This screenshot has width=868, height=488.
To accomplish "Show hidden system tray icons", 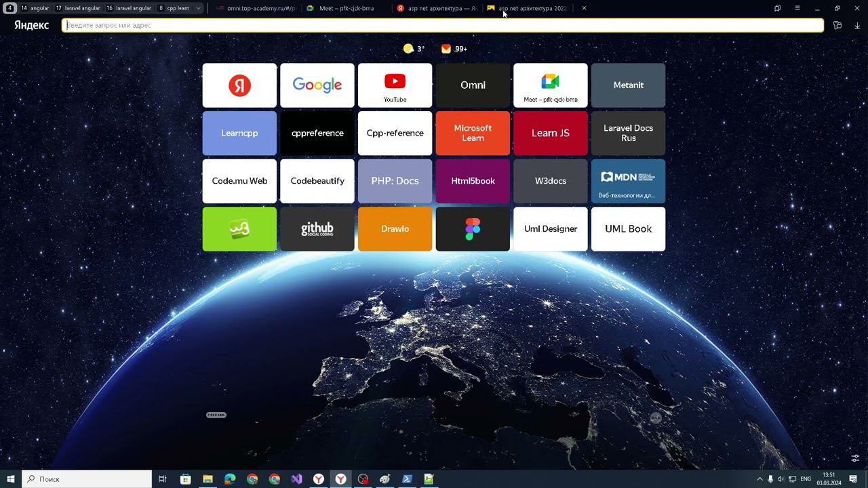I will tap(759, 479).
